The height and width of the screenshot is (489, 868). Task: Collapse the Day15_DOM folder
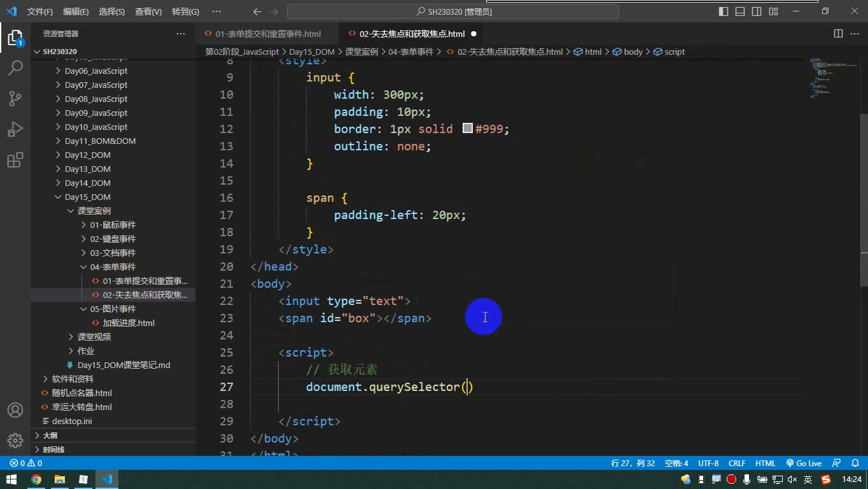(59, 197)
